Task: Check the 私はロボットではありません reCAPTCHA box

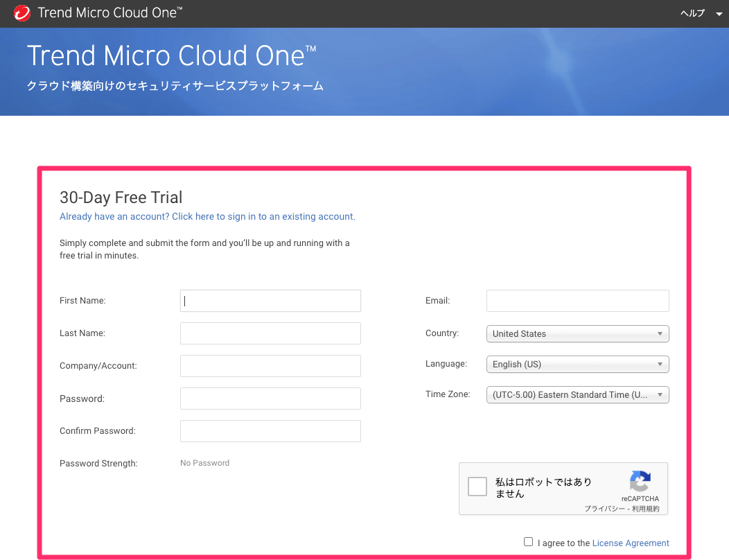Action: click(477, 487)
